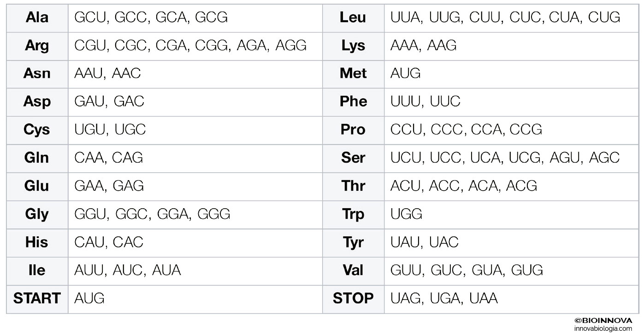This screenshot has width=644, height=334.
Task: Click the UGG codon for Trp
Action: pyautogui.click(x=406, y=214)
